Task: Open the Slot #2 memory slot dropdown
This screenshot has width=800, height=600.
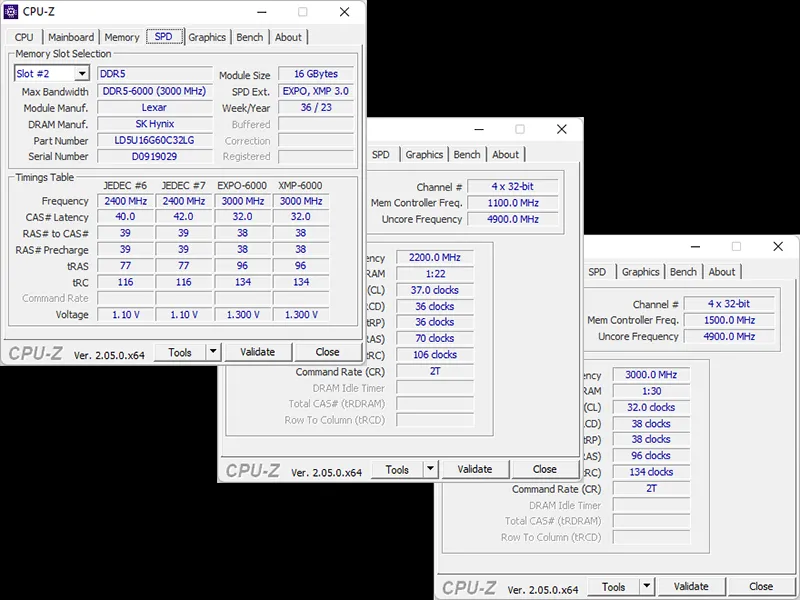Action: [x=82, y=74]
